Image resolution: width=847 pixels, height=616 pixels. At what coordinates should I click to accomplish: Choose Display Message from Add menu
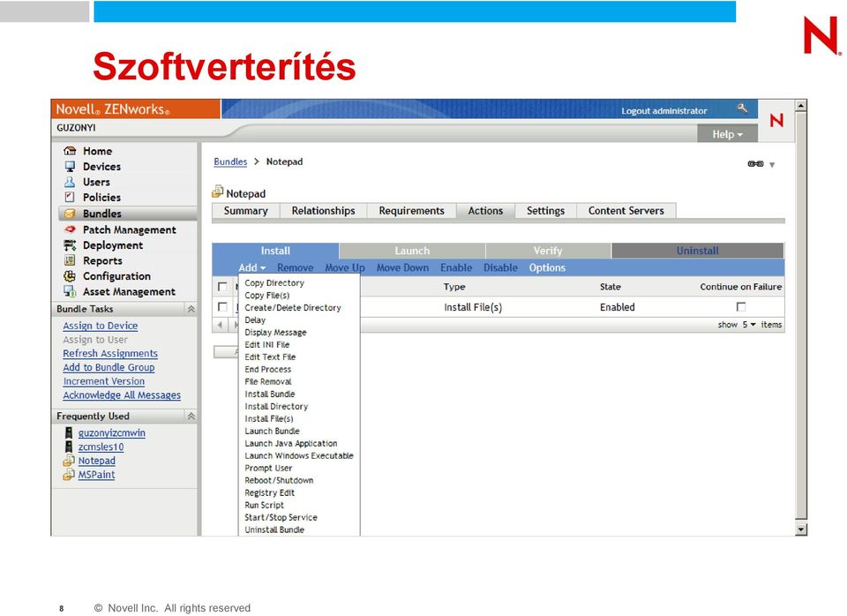pyautogui.click(x=275, y=333)
